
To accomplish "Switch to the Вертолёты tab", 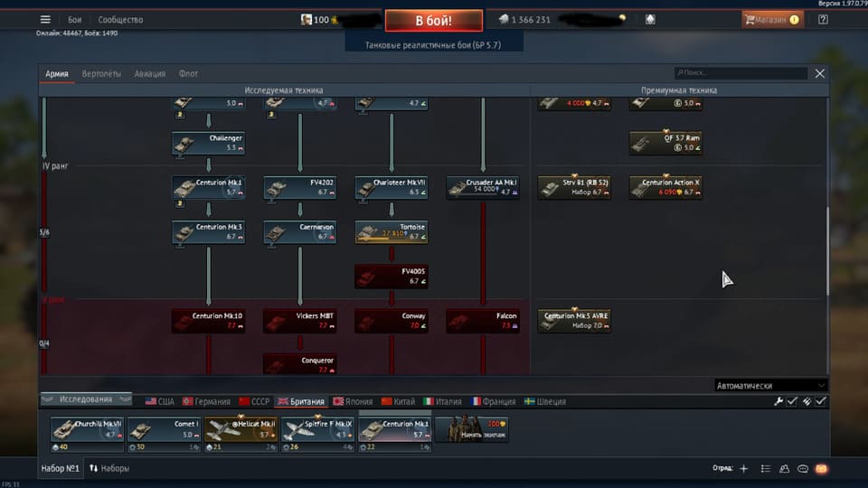I will (x=101, y=73).
